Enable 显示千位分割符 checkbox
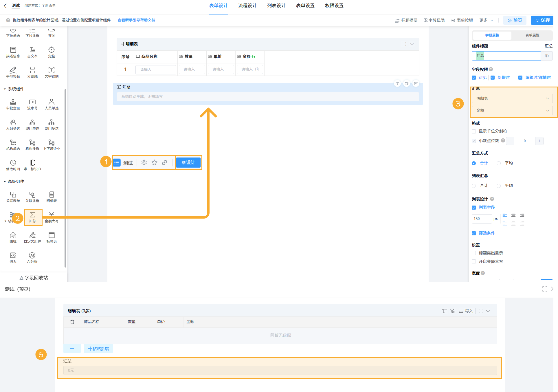The image size is (558, 392). click(x=474, y=131)
